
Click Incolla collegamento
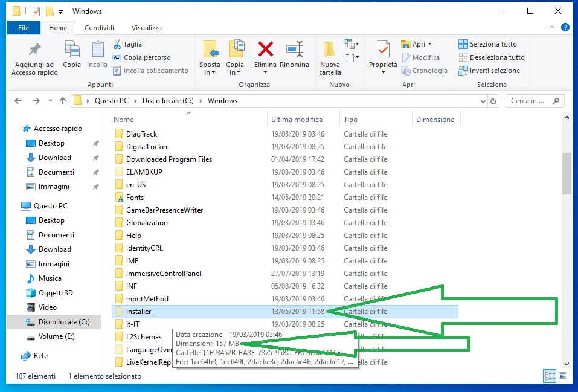[151, 71]
